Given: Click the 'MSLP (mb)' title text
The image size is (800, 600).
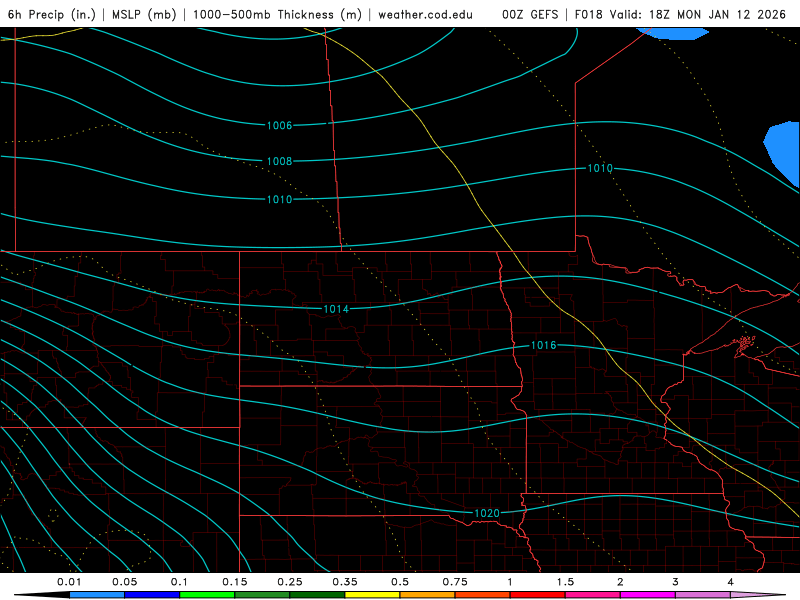Looking at the screenshot, I should [144, 15].
